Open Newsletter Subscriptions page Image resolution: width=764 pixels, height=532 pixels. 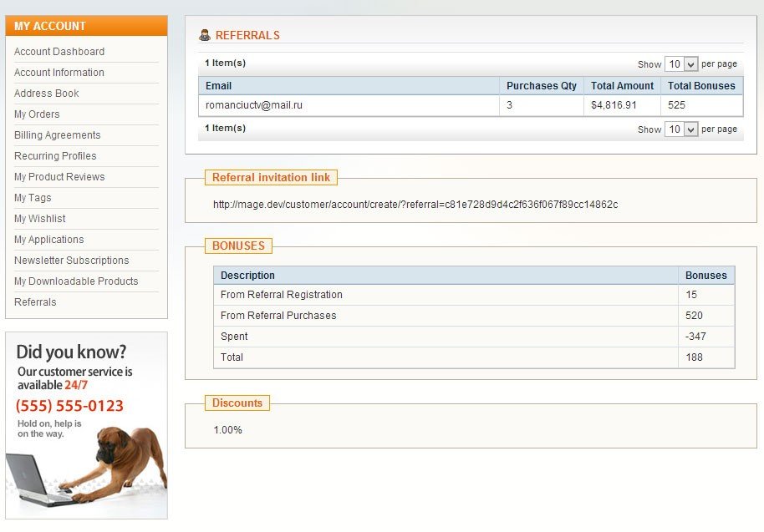[x=72, y=261]
